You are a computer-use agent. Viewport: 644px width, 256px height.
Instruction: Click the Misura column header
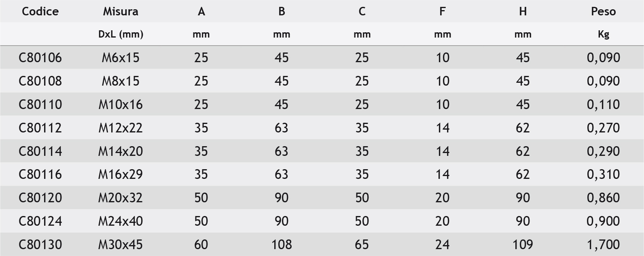tap(121, 11)
